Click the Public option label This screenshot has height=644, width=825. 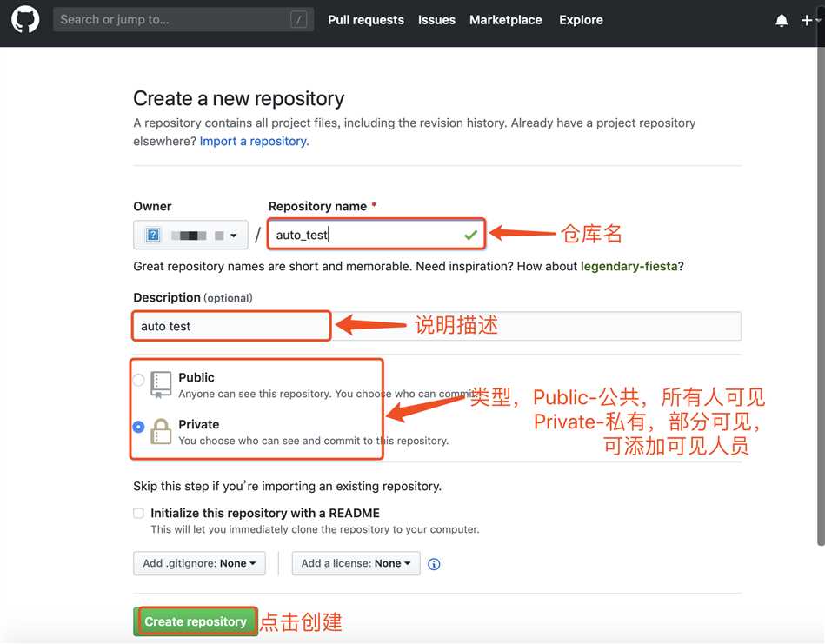click(x=196, y=377)
